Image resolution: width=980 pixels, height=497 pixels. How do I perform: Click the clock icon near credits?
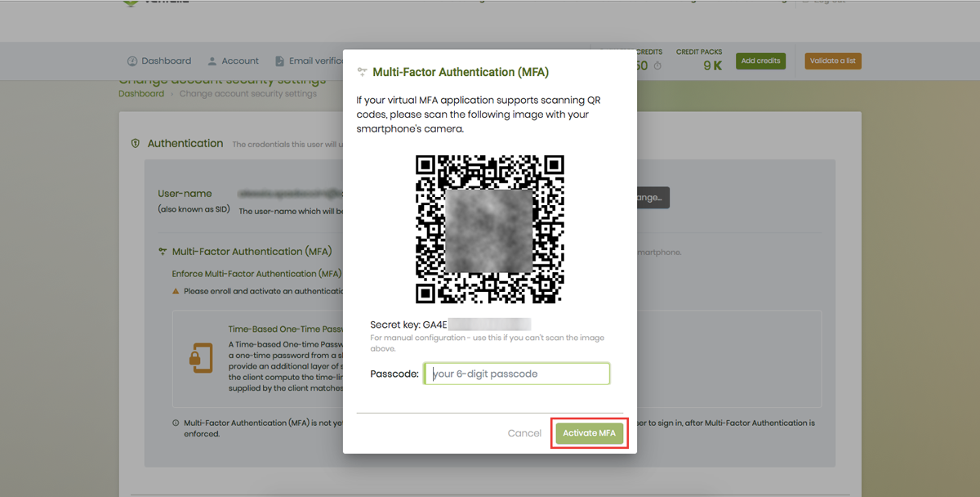click(x=657, y=66)
